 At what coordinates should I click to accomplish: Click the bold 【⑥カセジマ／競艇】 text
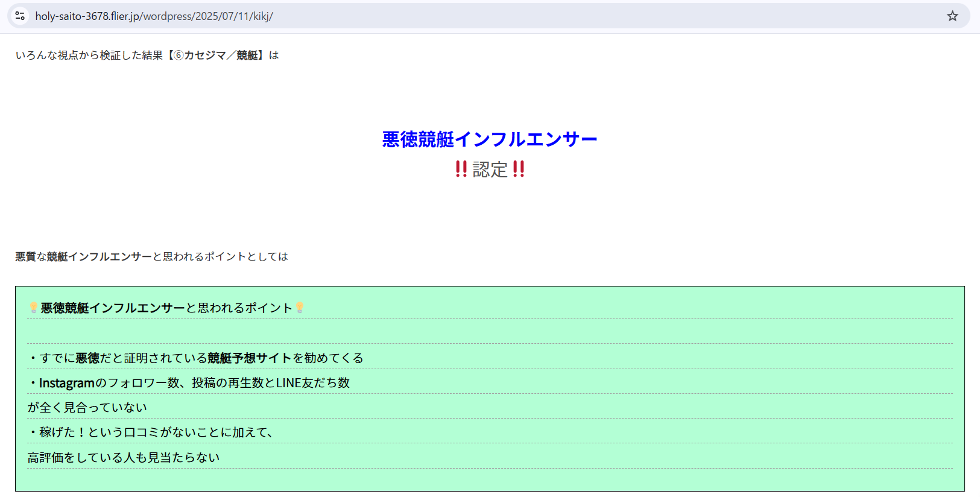click(x=216, y=55)
